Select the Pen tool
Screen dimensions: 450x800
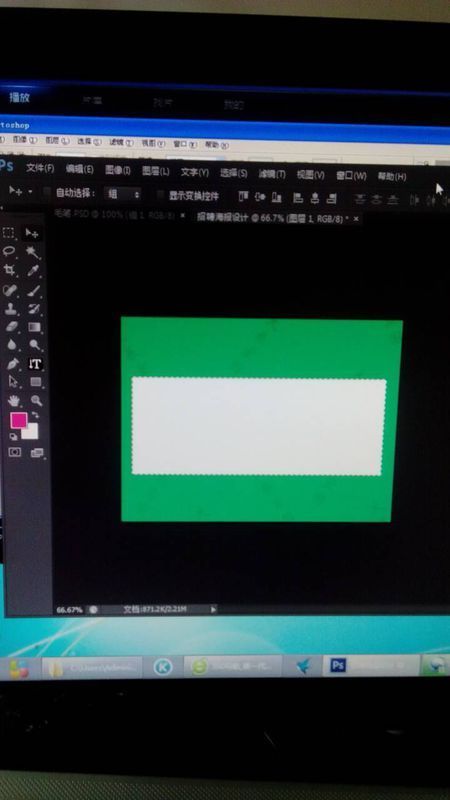point(12,363)
